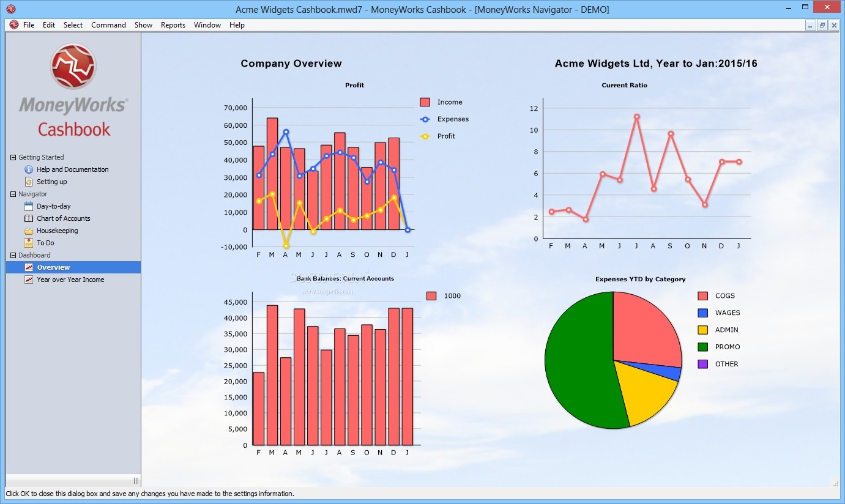Click the Help and Documentation info icon
Screen dimensions: 845x504
tap(29, 169)
